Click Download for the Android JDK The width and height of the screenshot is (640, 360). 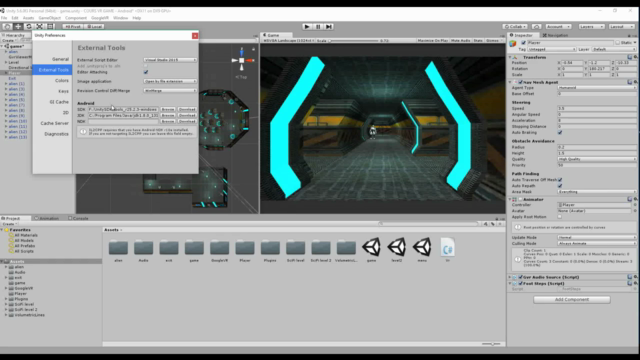(x=187, y=116)
